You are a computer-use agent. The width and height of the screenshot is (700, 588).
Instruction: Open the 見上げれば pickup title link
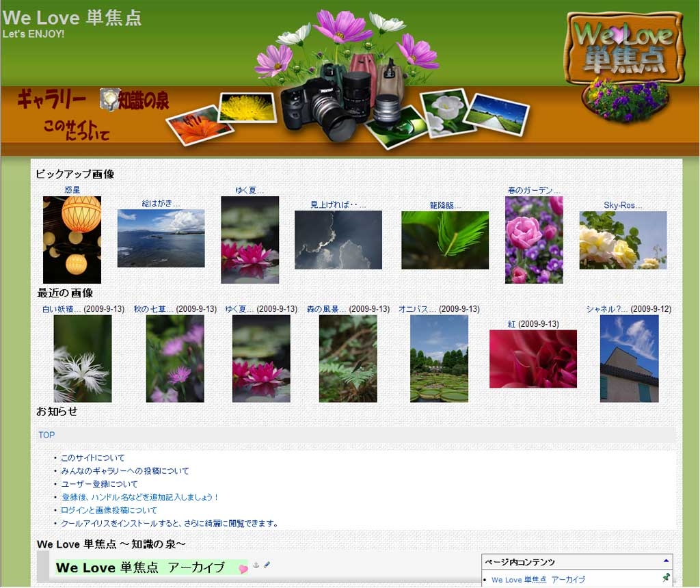point(338,205)
